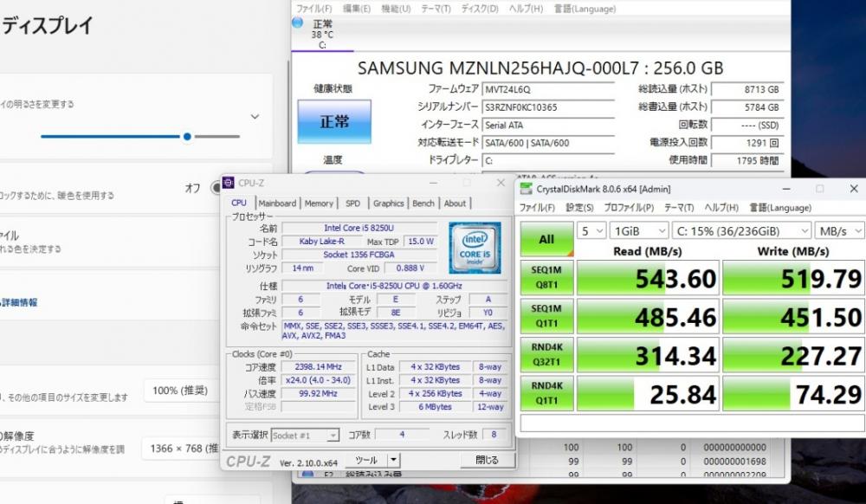The width and height of the screenshot is (866, 504).
Task: Open the MB/s unit dropdown
Action: coord(839,230)
